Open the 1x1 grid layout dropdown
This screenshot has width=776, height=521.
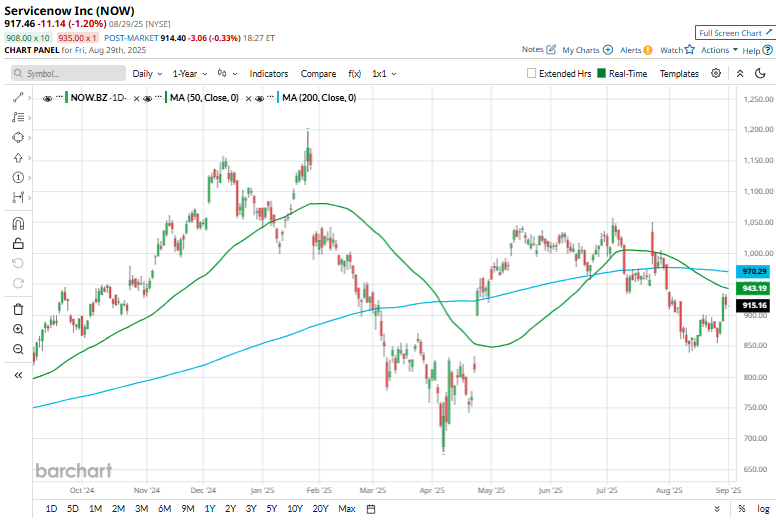pyautogui.click(x=384, y=73)
